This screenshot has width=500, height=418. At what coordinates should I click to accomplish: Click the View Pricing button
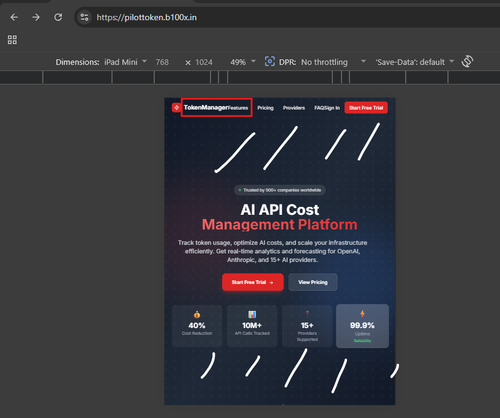coord(313,282)
